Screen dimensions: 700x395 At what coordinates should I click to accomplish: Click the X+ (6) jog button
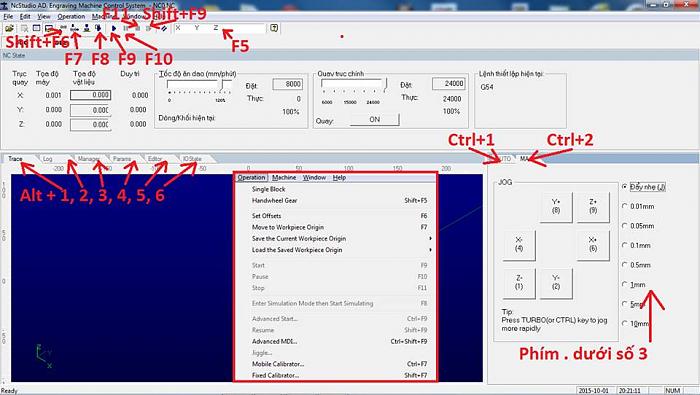tap(593, 245)
